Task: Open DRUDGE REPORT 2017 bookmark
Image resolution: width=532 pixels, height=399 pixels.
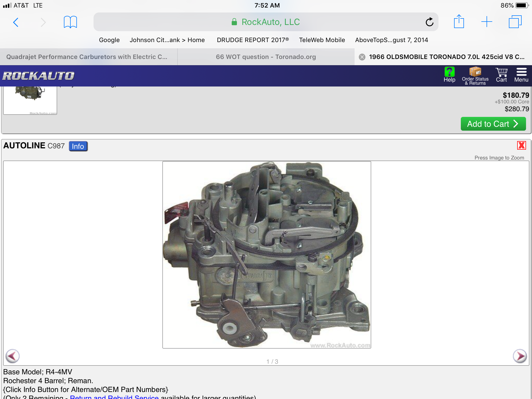Action: click(253, 40)
